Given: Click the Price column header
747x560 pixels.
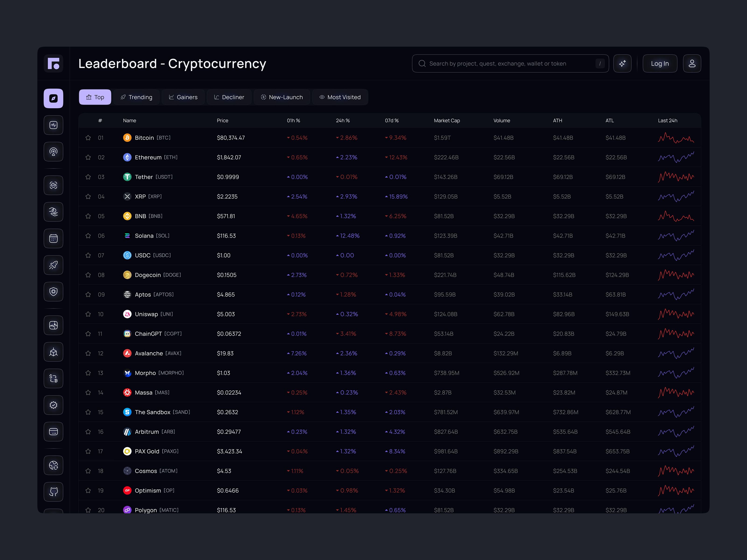Looking at the screenshot, I should click(222, 120).
